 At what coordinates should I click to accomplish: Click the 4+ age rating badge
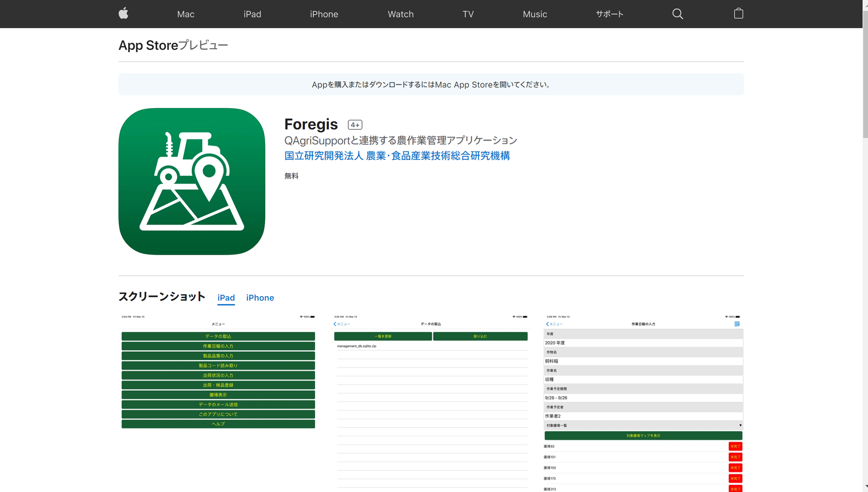[x=355, y=125]
